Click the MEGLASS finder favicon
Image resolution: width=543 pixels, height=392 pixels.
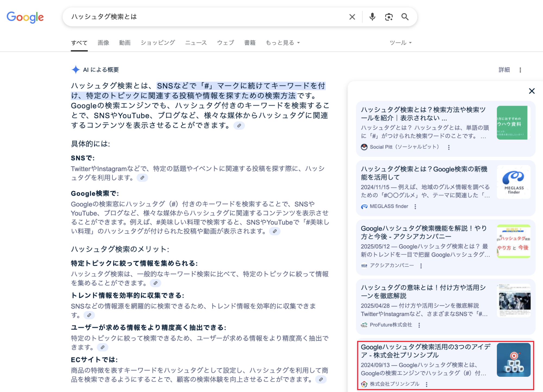364,206
